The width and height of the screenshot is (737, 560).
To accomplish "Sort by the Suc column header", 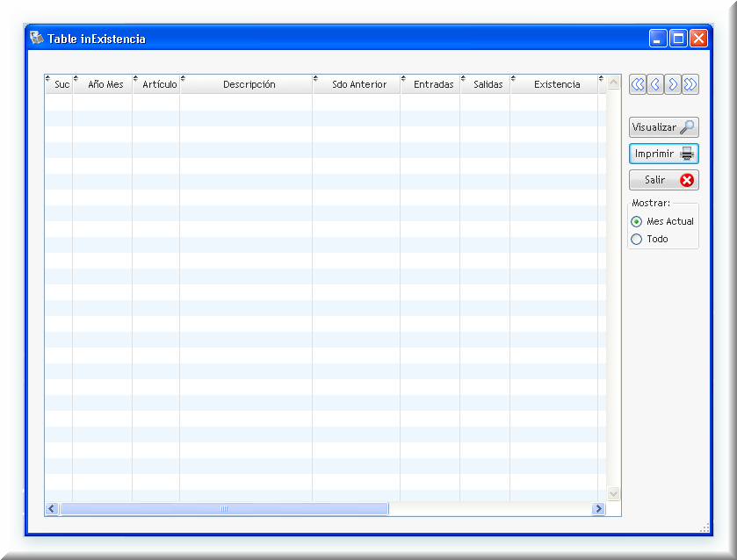I will click(x=59, y=84).
